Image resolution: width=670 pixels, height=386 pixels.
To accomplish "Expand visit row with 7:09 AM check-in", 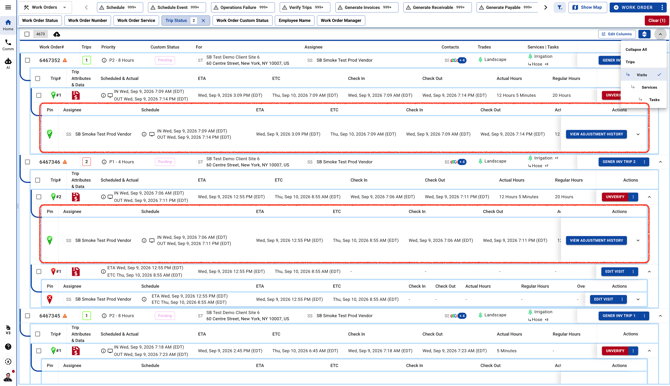I will click(x=638, y=134).
